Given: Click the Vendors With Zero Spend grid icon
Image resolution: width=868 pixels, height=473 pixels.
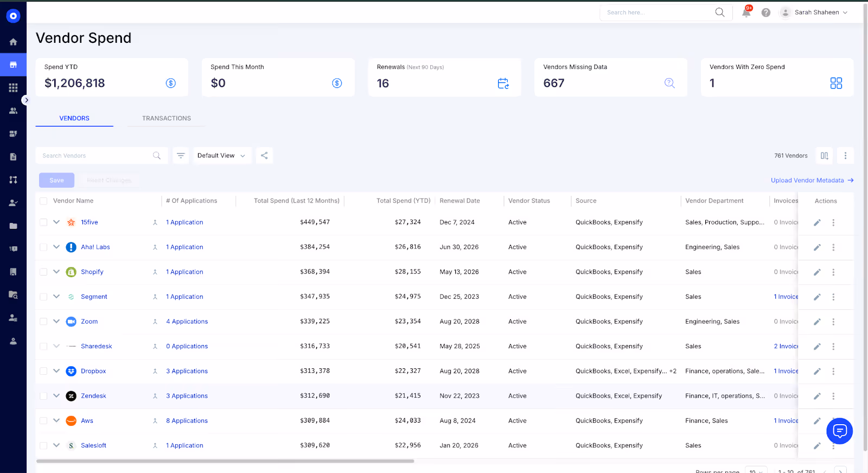Looking at the screenshot, I should coord(836,83).
